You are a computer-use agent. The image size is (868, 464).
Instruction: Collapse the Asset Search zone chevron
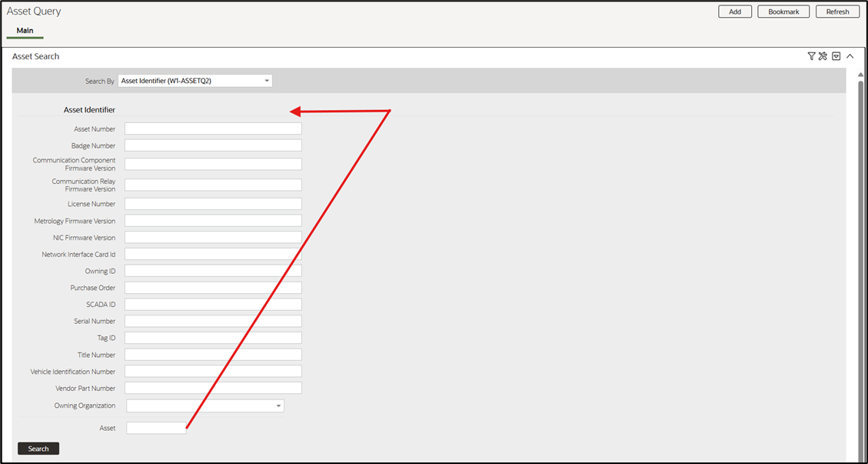click(x=850, y=56)
